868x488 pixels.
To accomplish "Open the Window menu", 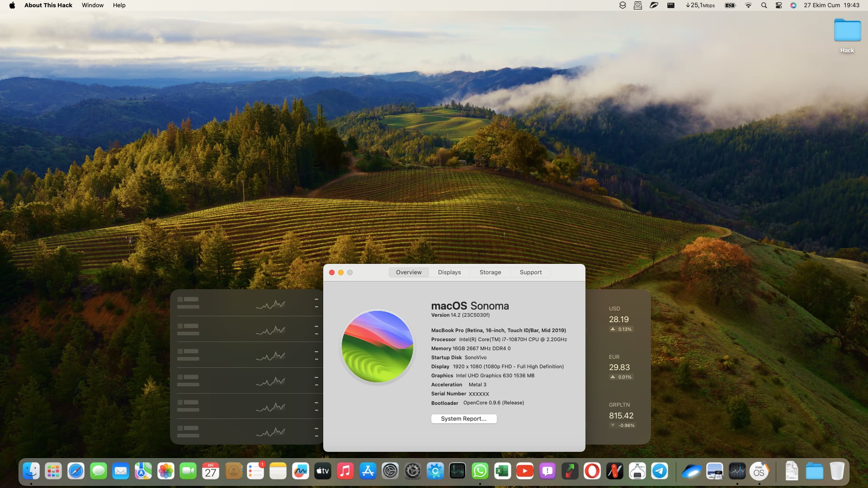I will coord(92,5).
